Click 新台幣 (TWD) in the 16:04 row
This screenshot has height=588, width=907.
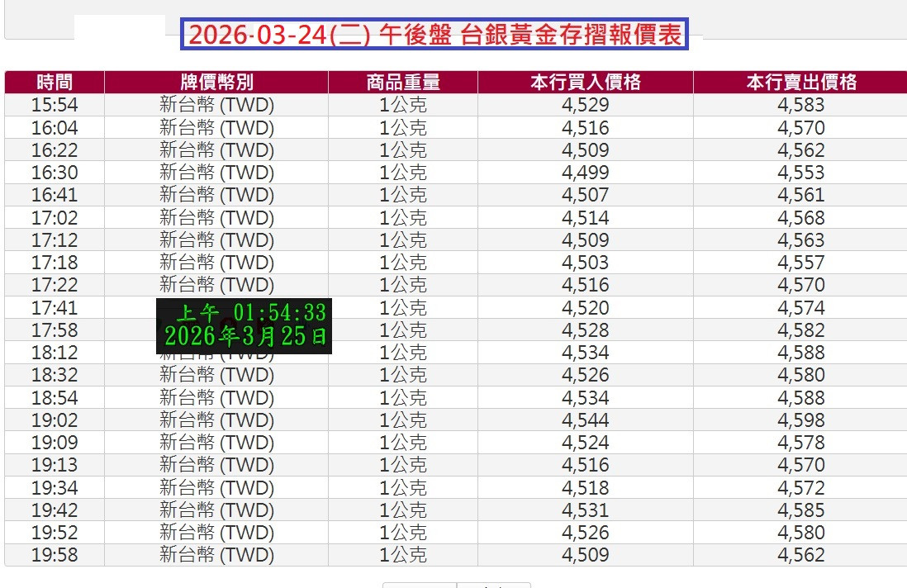tap(216, 127)
